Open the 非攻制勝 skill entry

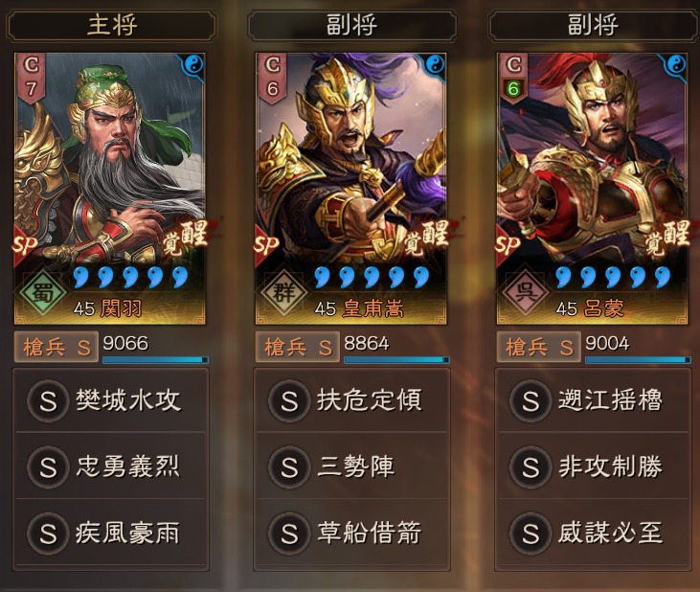point(593,467)
